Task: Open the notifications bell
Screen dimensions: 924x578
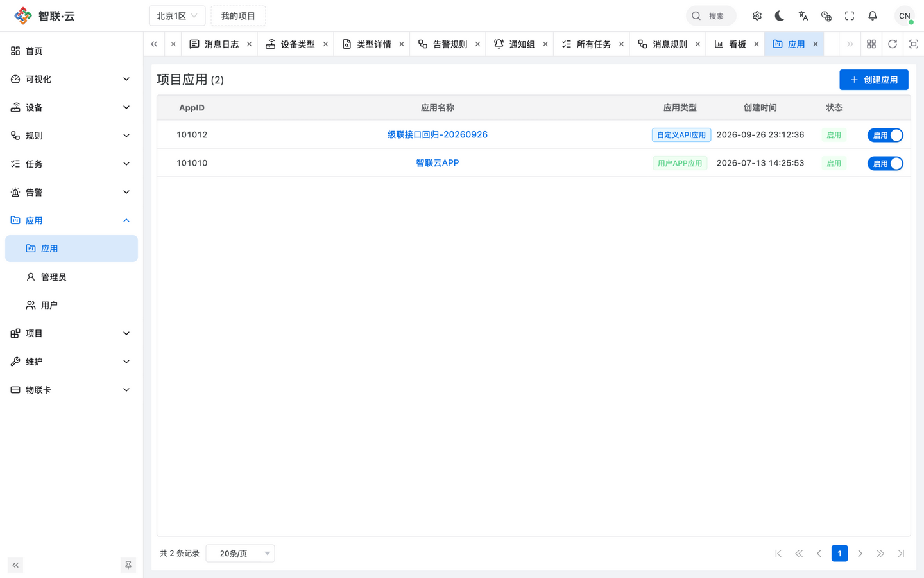Action: coord(873,16)
